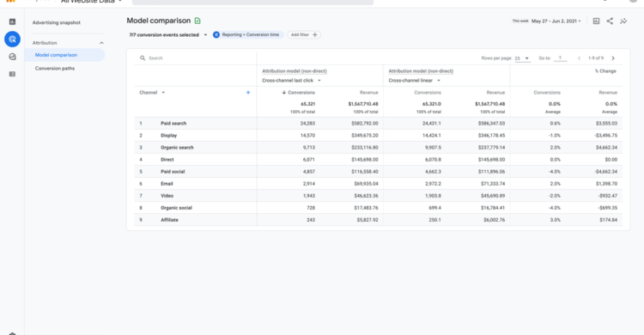Click the $3,555.03 revenue change cell
Screen dimensions: 644x335
606,124
